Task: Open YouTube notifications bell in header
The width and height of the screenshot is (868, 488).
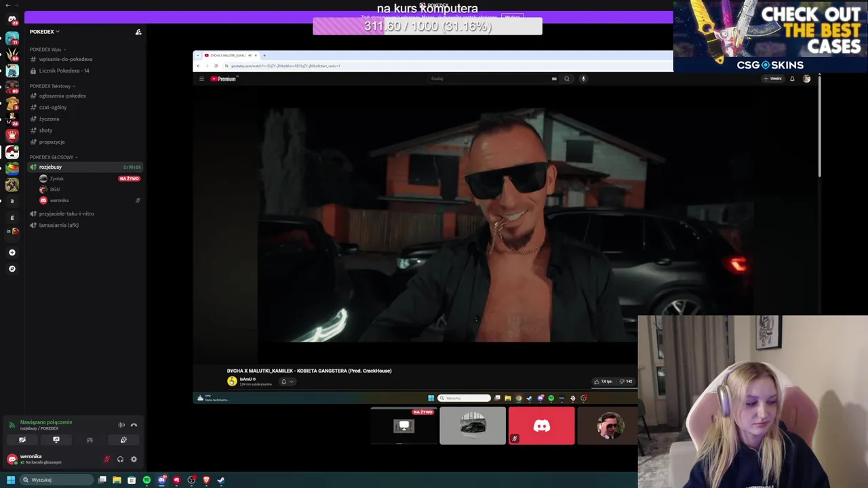Action: pos(792,79)
